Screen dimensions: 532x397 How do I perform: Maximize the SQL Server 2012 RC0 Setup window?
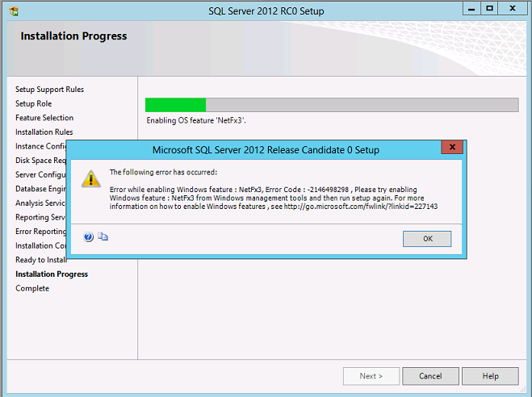[x=489, y=9]
